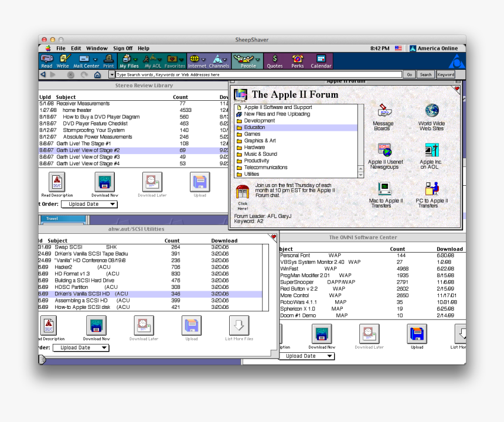Viewport: 504px width, 422px height.
Task: Click the Home house icon
Action: click(97, 75)
